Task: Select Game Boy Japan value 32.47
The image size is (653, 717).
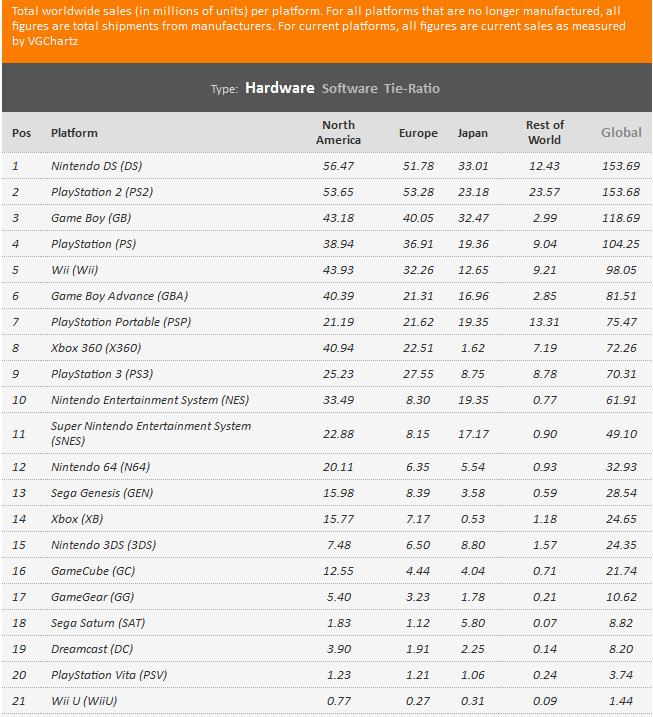Action: click(x=473, y=218)
